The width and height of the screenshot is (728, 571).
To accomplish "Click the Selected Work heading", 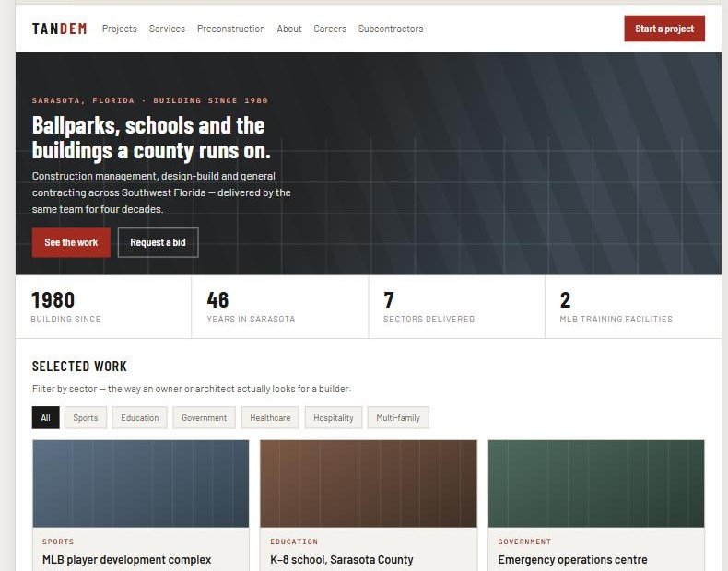I will (79, 367).
